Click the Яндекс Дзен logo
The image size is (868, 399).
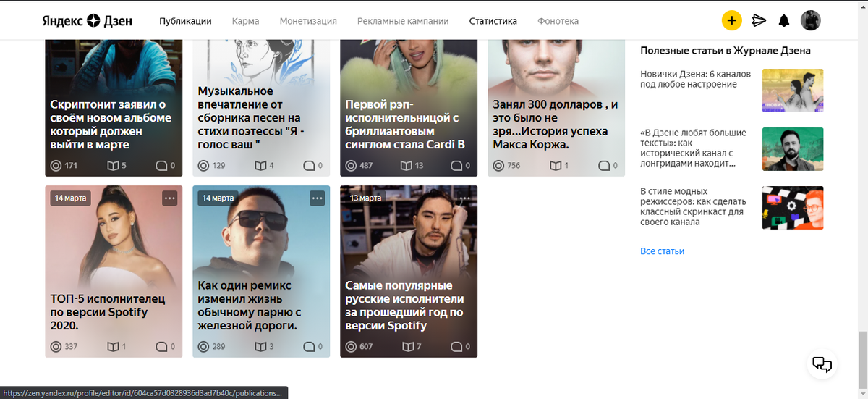click(x=87, y=21)
